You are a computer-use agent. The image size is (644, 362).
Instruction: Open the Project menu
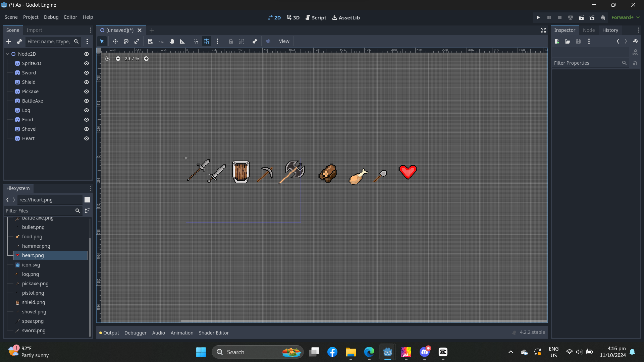(x=31, y=17)
